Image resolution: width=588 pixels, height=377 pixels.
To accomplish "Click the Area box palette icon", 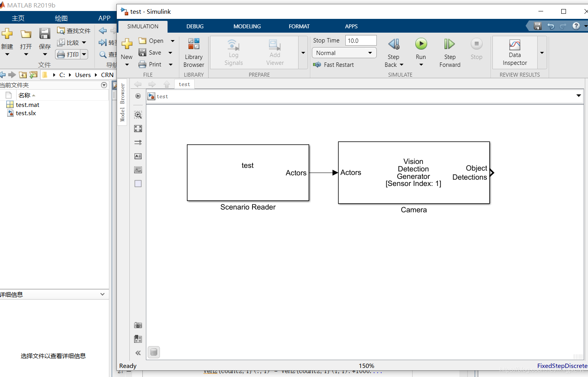I will (138, 184).
